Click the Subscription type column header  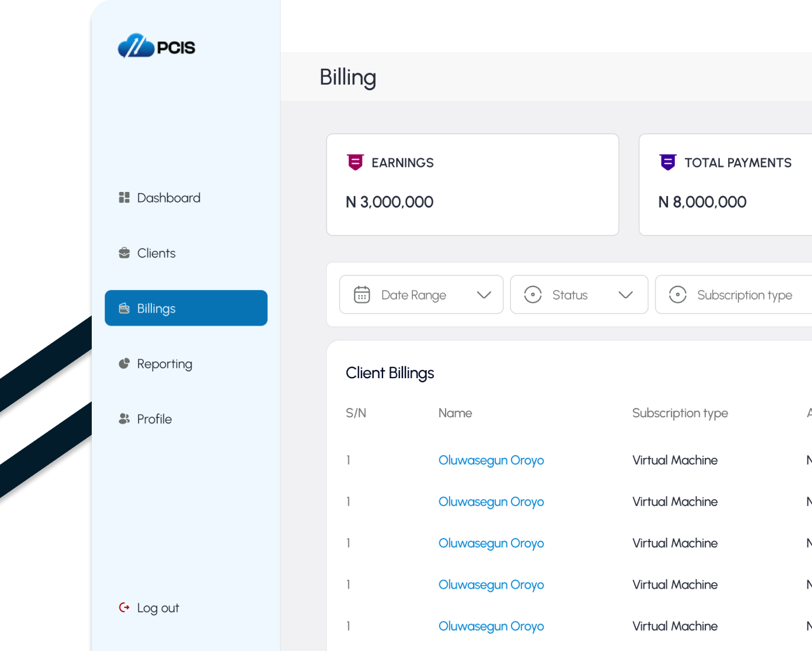(x=680, y=413)
